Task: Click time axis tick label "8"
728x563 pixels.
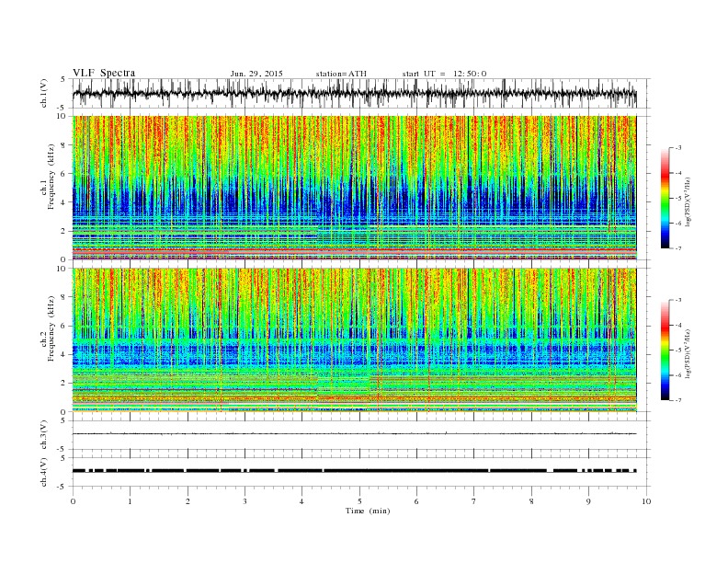Action: point(531,501)
